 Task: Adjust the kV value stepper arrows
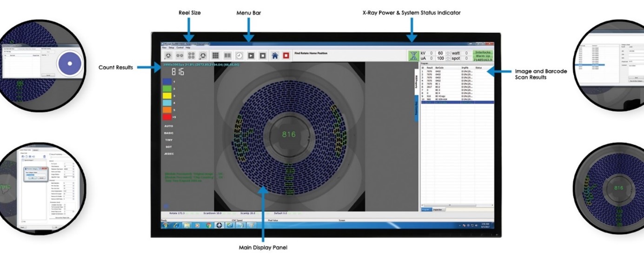pos(448,54)
